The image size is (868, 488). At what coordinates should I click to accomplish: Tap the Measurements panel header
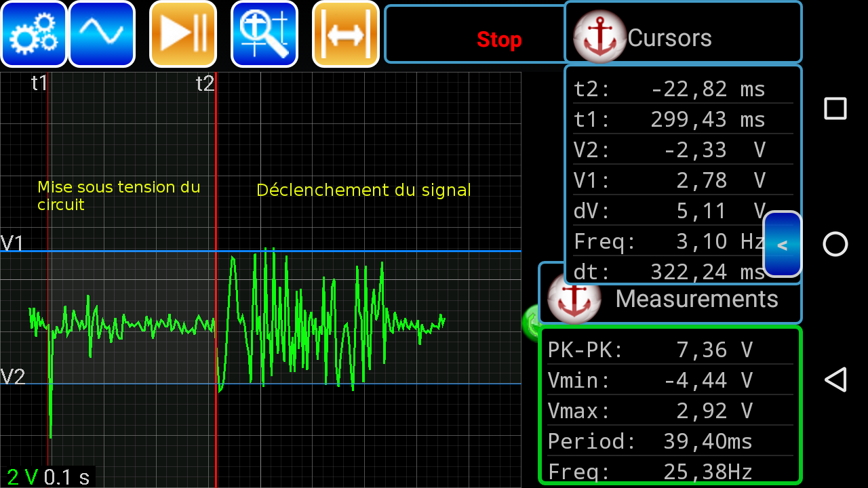coord(697,299)
